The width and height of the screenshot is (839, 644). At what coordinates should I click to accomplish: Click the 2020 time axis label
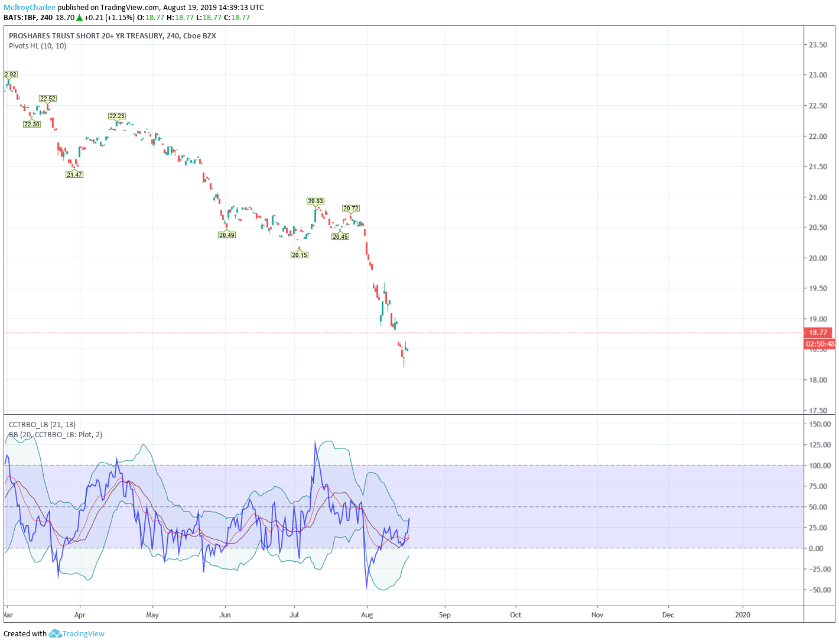click(x=743, y=614)
